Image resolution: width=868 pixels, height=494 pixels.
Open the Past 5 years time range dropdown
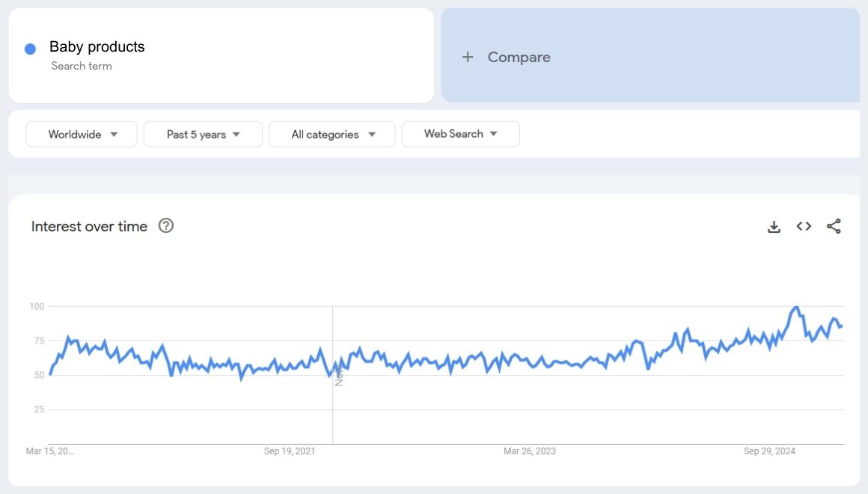pyautogui.click(x=203, y=134)
